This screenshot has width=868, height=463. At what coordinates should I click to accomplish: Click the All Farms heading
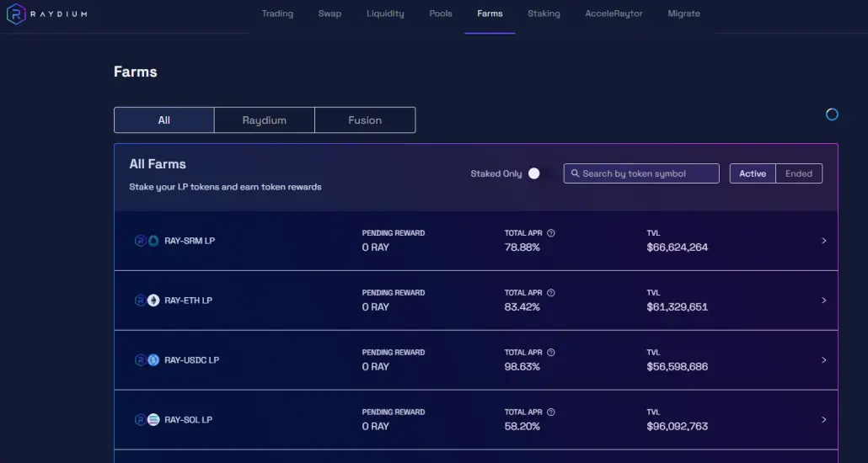tap(158, 164)
